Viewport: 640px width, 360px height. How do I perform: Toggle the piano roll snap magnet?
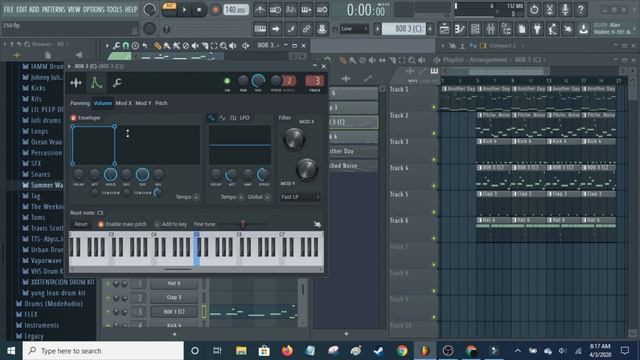tap(126, 46)
